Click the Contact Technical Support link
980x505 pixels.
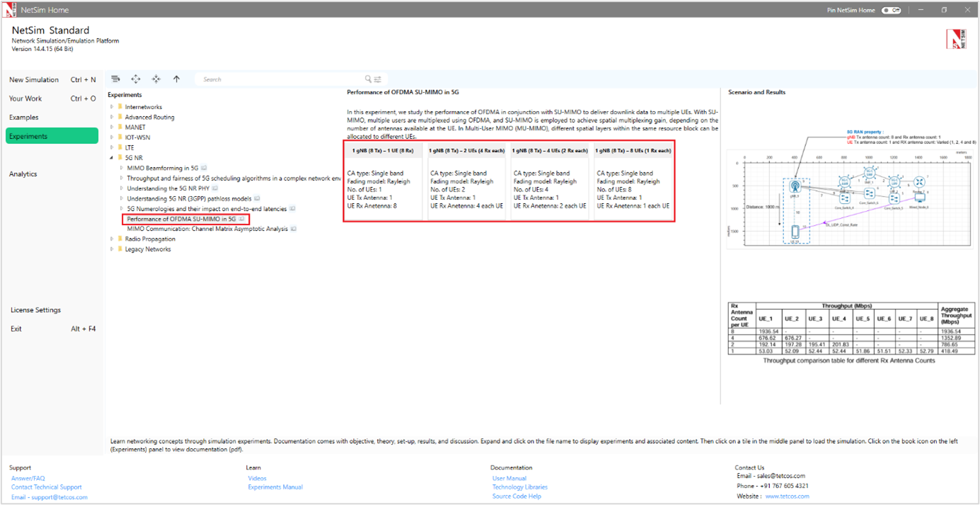coord(46,487)
